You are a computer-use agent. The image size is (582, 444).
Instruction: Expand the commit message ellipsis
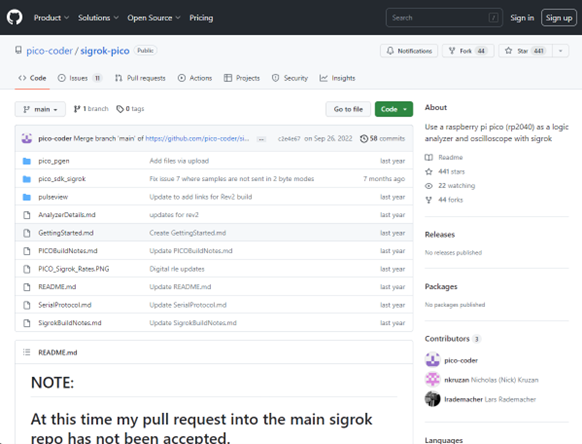pyautogui.click(x=261, y=139)
